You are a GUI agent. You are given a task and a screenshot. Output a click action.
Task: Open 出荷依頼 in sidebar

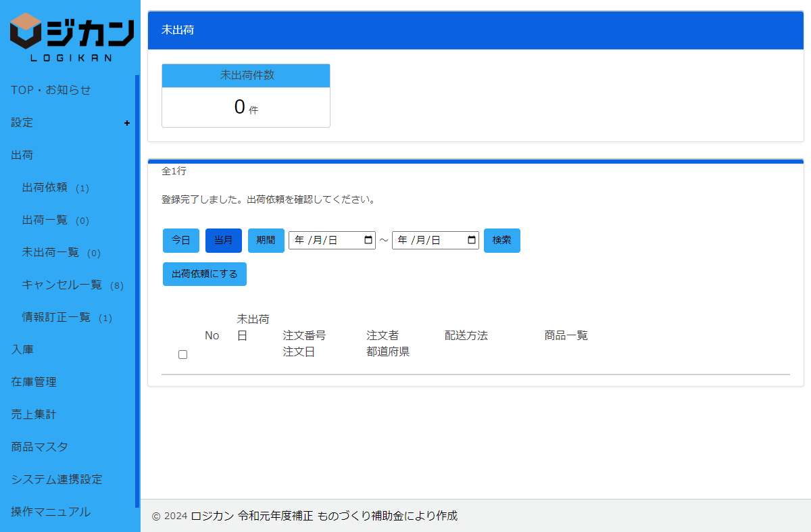click(x=45, y=187)
